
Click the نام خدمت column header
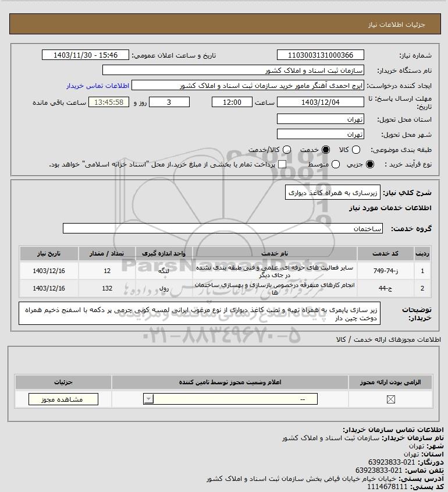(x=275, y=253)
